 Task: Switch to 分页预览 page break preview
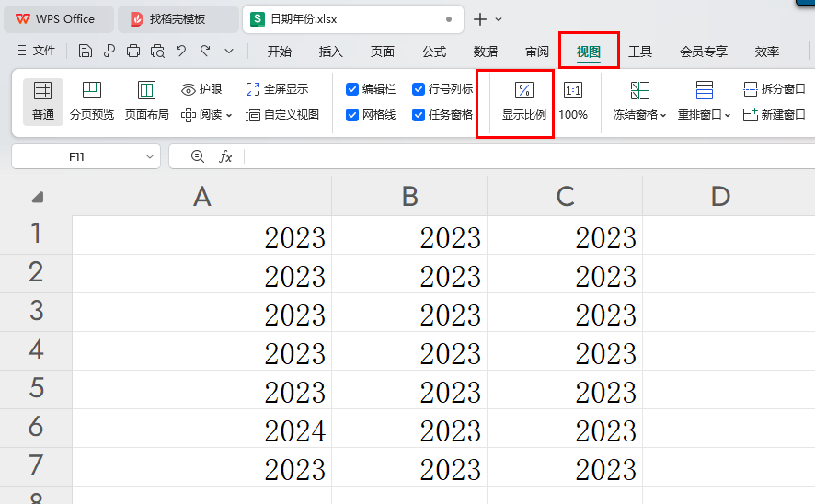(x=92, y=101)
